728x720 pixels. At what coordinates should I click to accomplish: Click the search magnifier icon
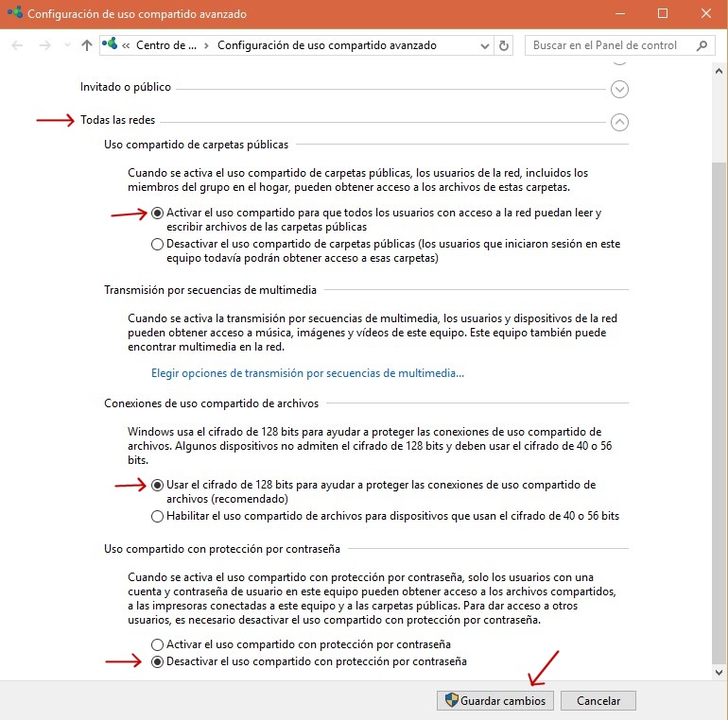[x=702, y=45]
